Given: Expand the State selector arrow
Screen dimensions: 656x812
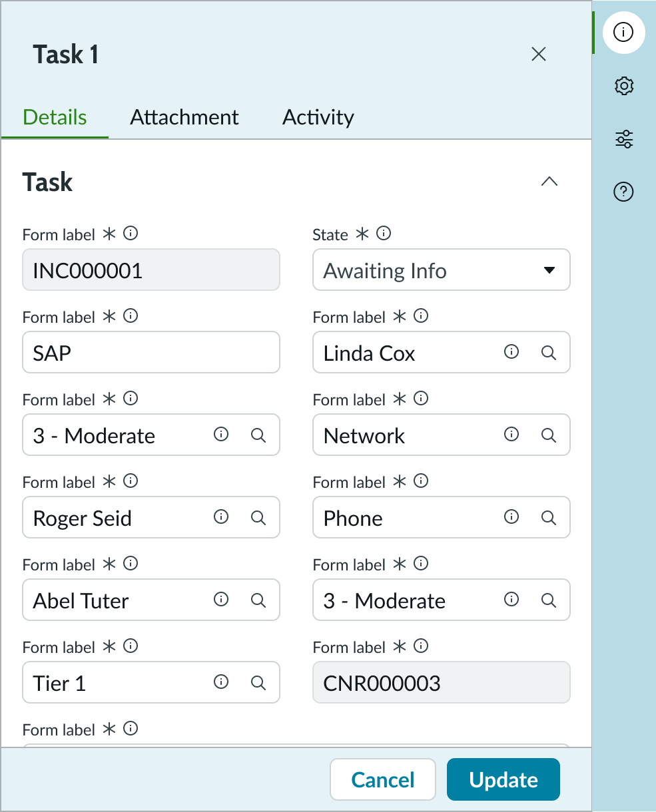Looking at the screenshot, I should coord(549,270).
